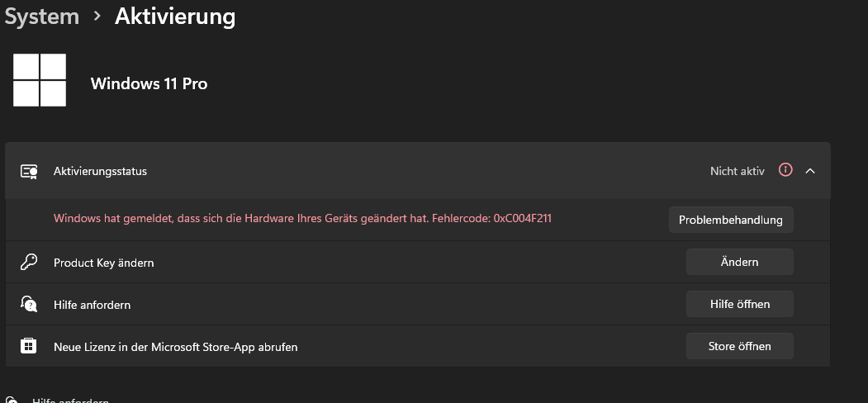This screenshot has width=868, height=403.
Task: Click the help chat bubble icon
Action: [x=29, y=305]
